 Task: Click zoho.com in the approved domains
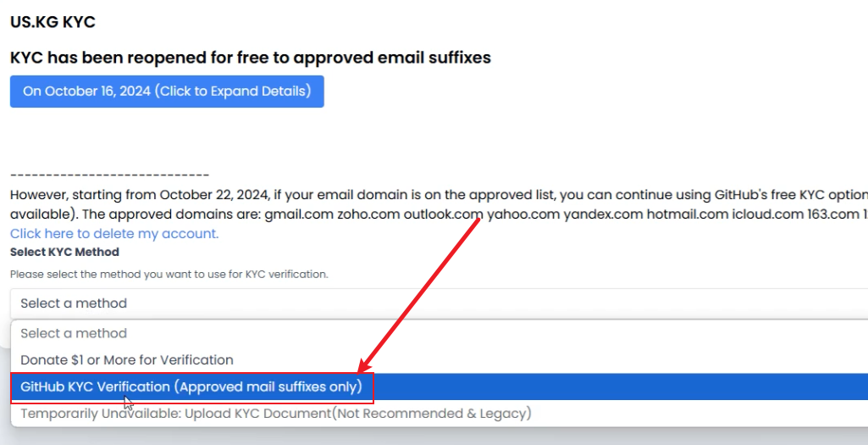pos(368,214)
